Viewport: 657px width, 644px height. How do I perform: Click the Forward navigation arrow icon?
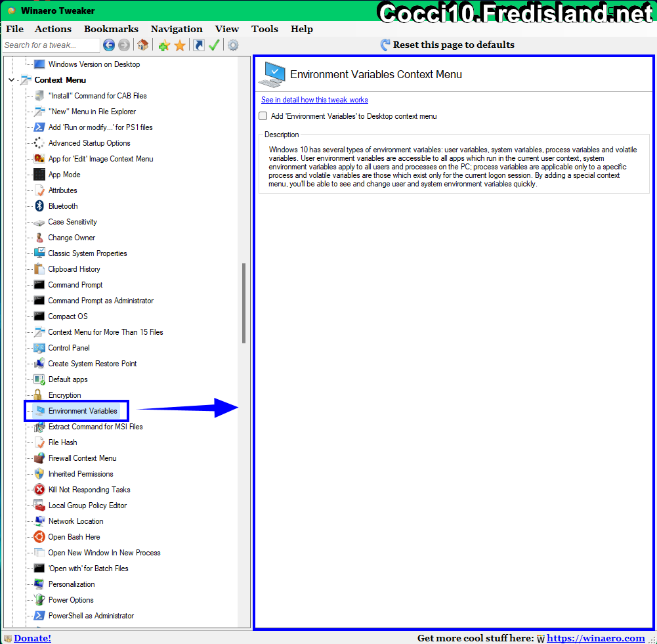(124, 45)
